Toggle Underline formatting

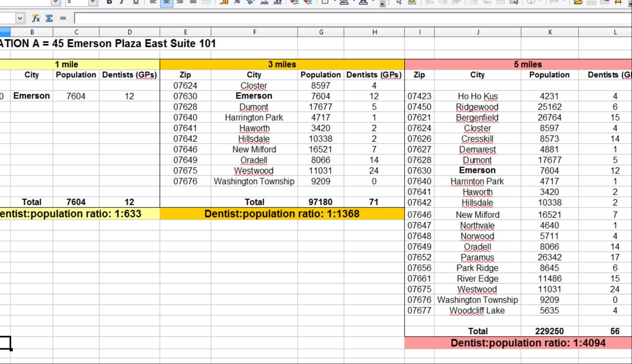[135, 2]
